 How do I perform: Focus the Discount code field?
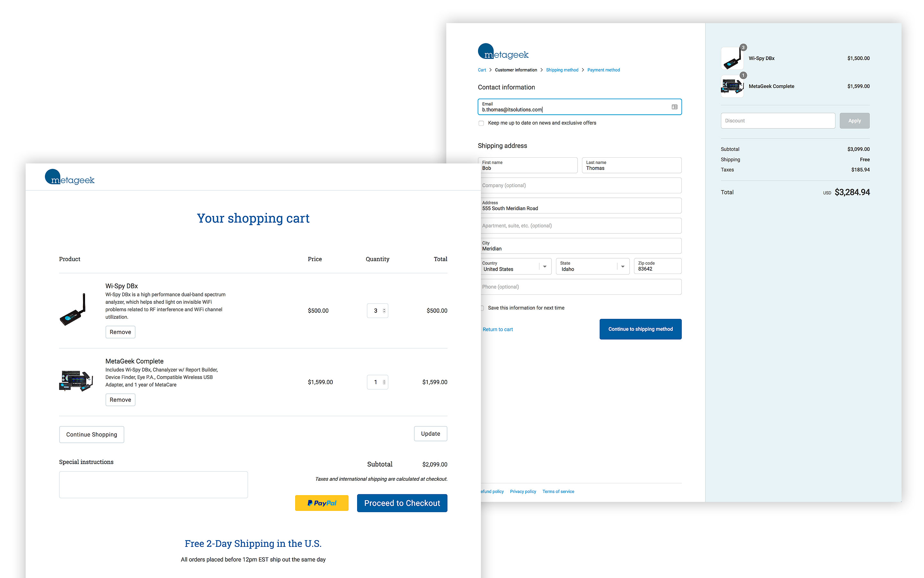click(x=778, y=121)
